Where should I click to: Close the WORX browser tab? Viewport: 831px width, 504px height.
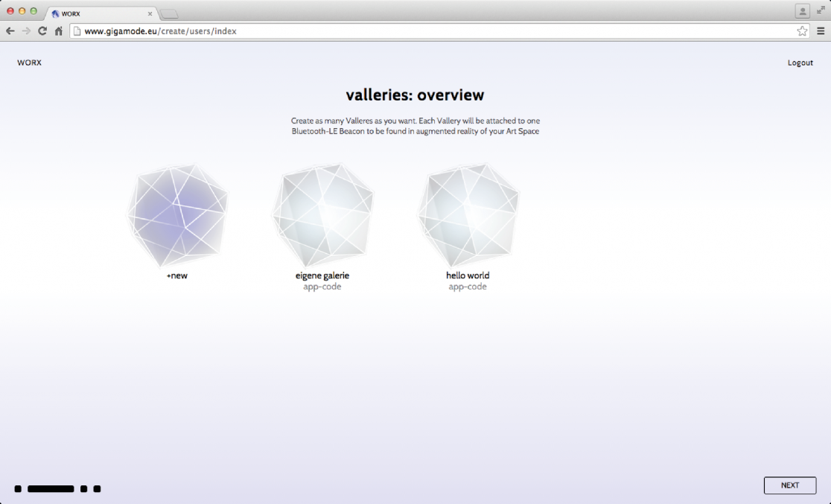coord(150,13)
